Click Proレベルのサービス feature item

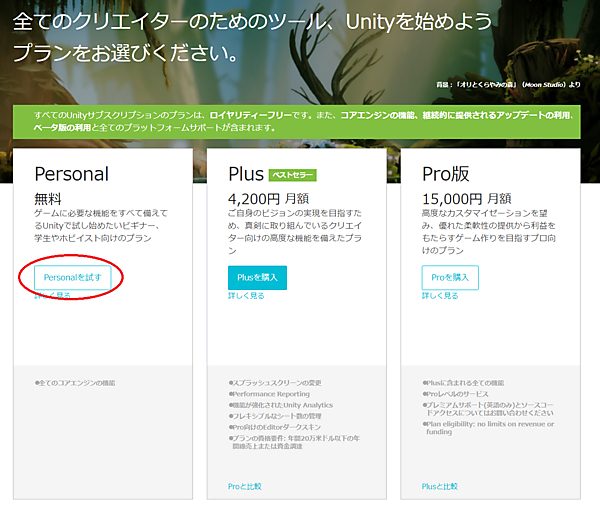[x=455, y=394]
